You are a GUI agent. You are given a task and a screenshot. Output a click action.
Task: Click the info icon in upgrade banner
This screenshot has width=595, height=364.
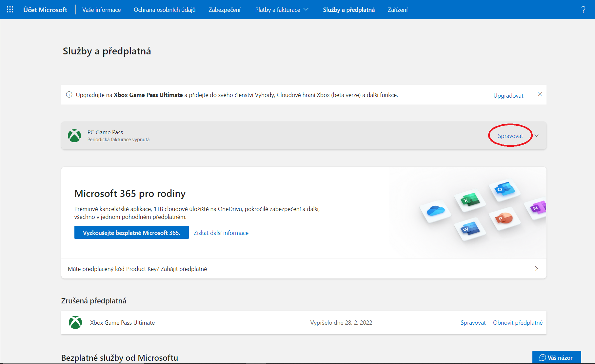coord(69,95)
